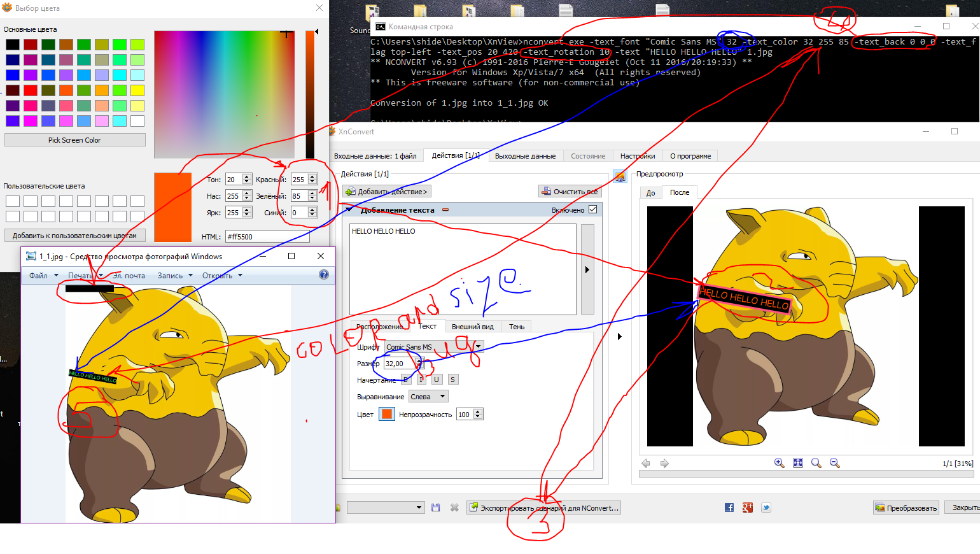Click the vertical brightness slider strip
Image resolution: width=980 pixels, height=554 pixels.
click(x=310, y=94)
